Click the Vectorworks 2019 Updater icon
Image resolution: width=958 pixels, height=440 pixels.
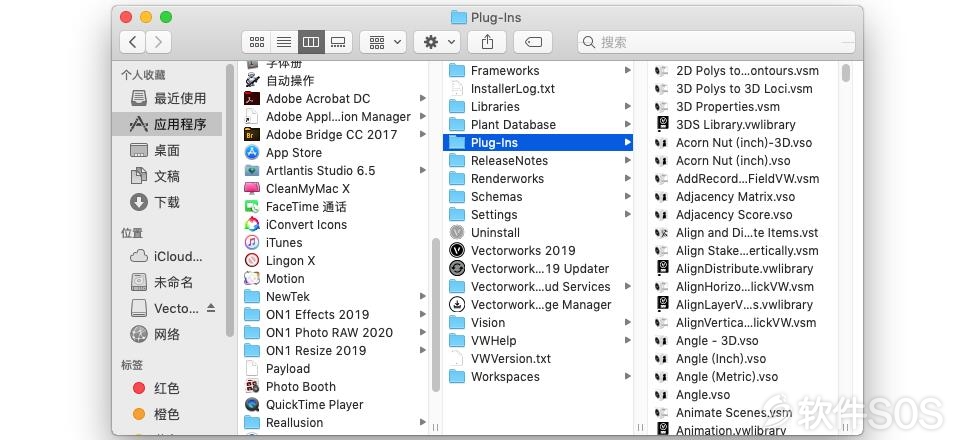[x=457, y=268]
